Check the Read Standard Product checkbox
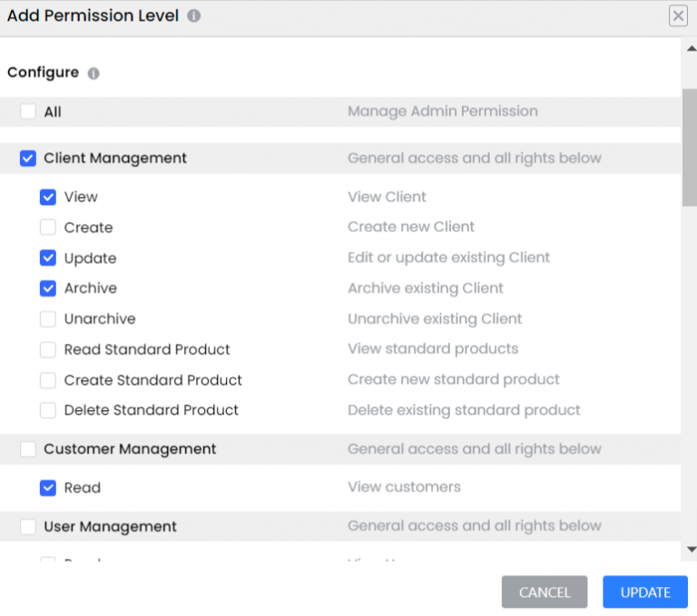697x616 pixels. [x=48, y=350]
